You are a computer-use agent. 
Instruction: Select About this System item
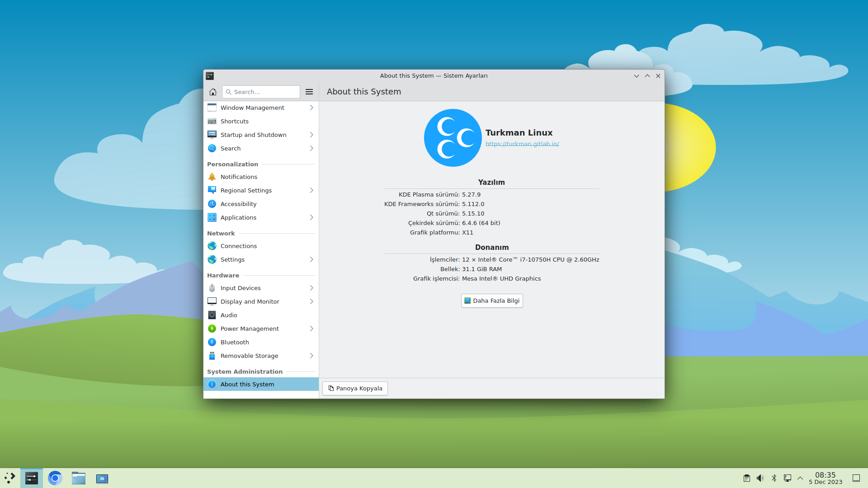[x=247, y=384]
